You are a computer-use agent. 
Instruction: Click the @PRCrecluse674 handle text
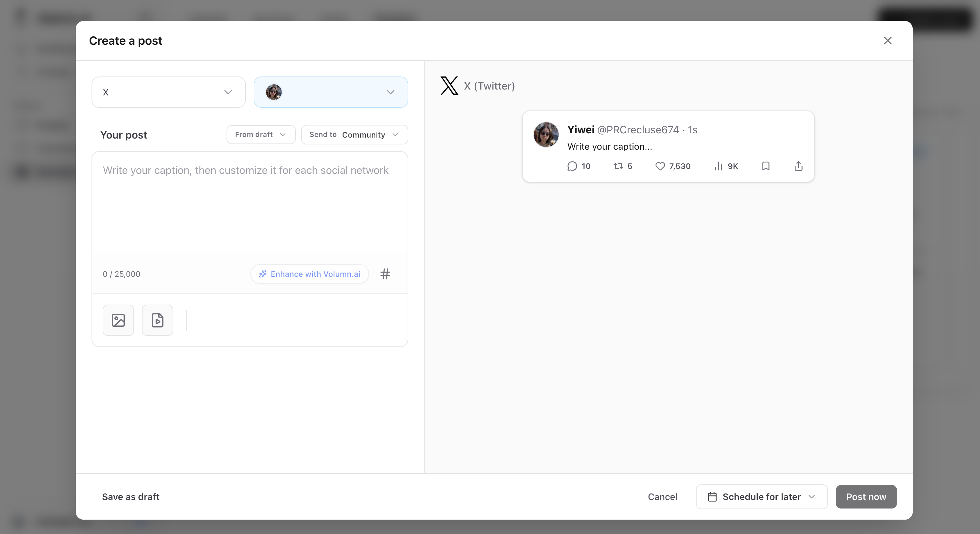pyautogui.click(x=638, y=130)
